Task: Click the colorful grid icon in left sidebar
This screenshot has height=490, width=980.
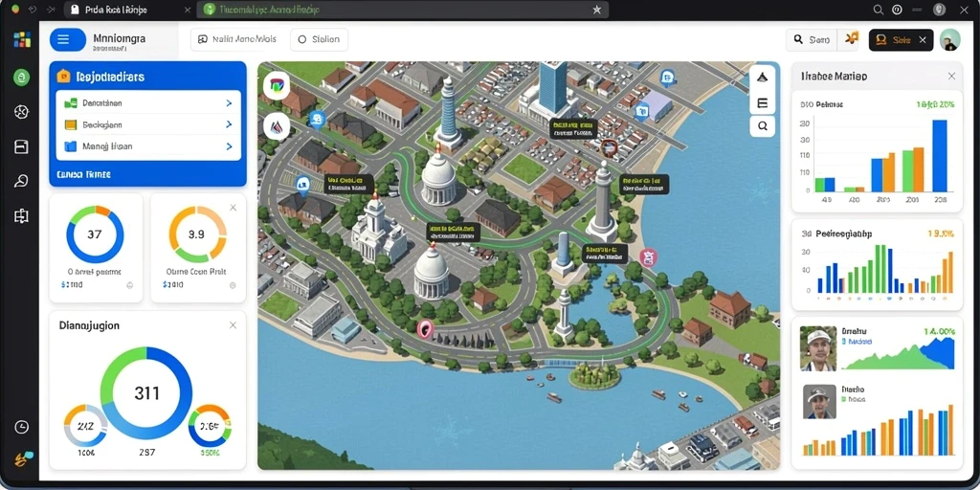Action: pos(22,39)
